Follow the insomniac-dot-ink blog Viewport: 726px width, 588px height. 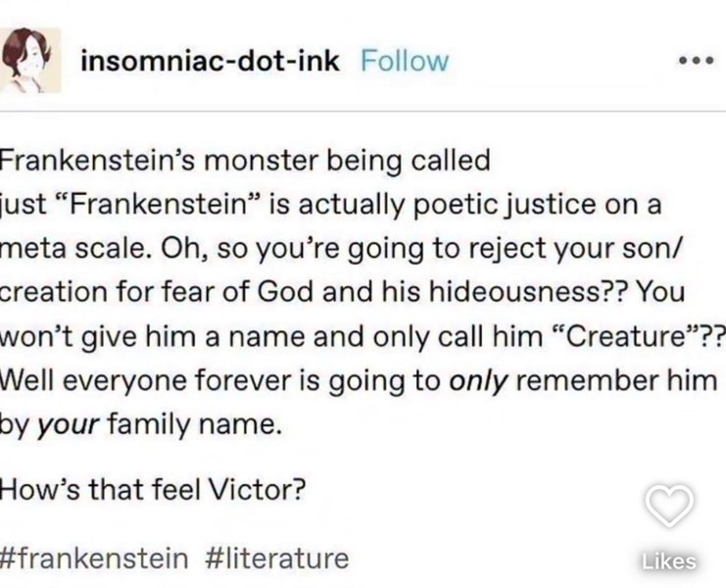(x=405, y=61)
